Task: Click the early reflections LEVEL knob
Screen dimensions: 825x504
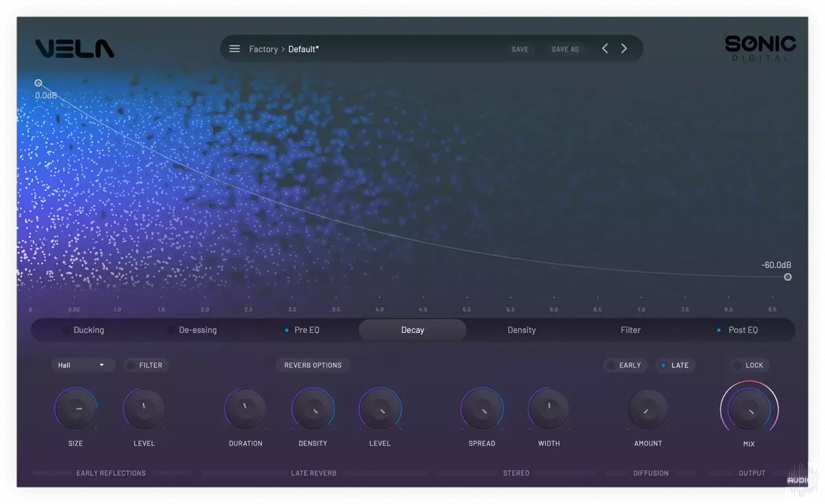Action: [x=144, y=409]
